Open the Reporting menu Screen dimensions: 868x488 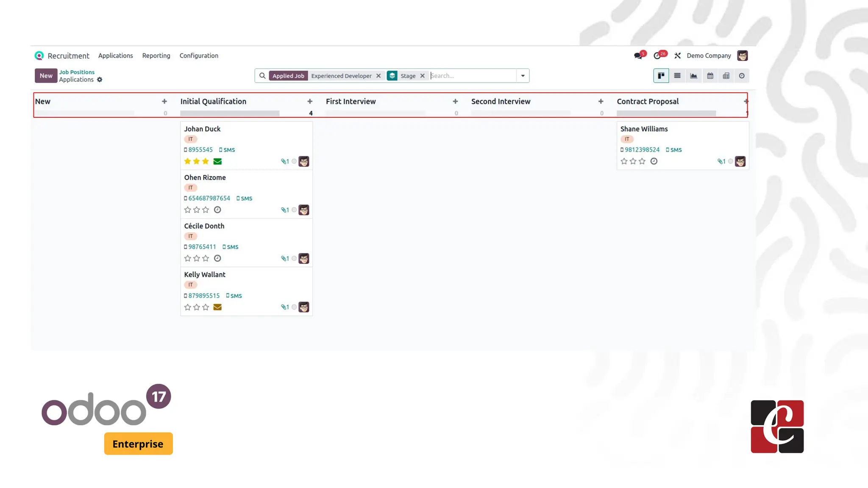point(156,55)
